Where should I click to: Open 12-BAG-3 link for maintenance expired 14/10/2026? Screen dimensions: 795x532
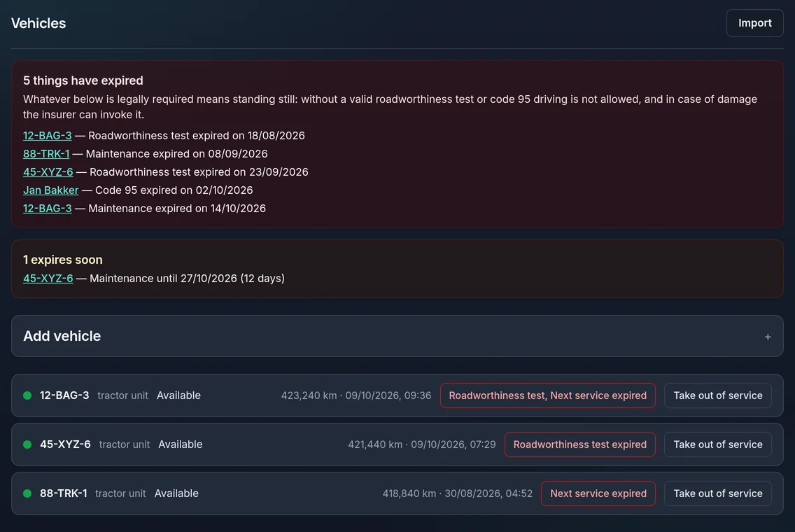pyautogui.click(x=47, y=209)
